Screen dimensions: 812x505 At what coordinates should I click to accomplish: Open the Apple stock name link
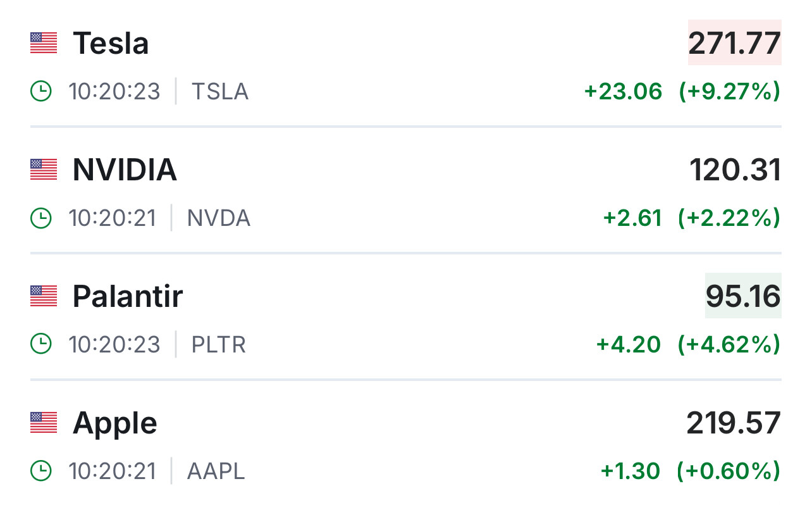114,423
